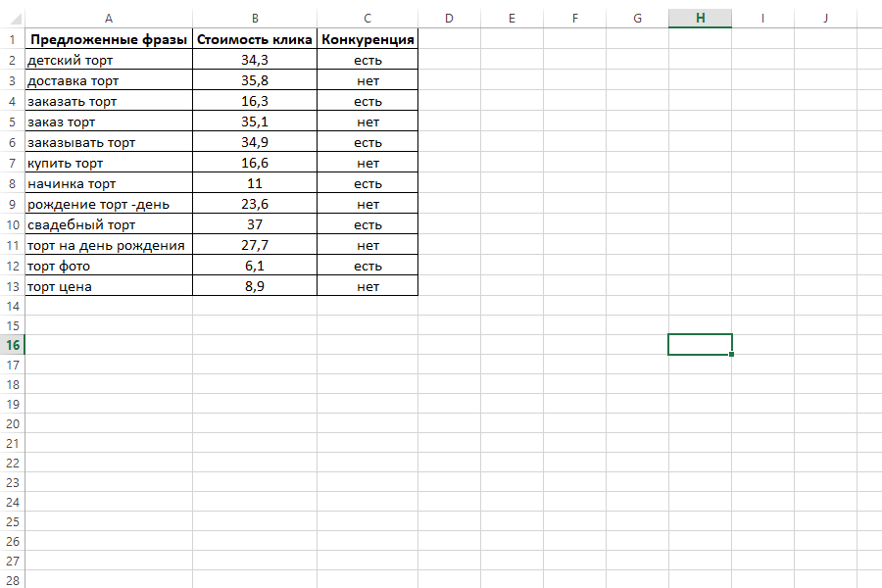Click the column J header
882x588 pixels.
point(825,19)
